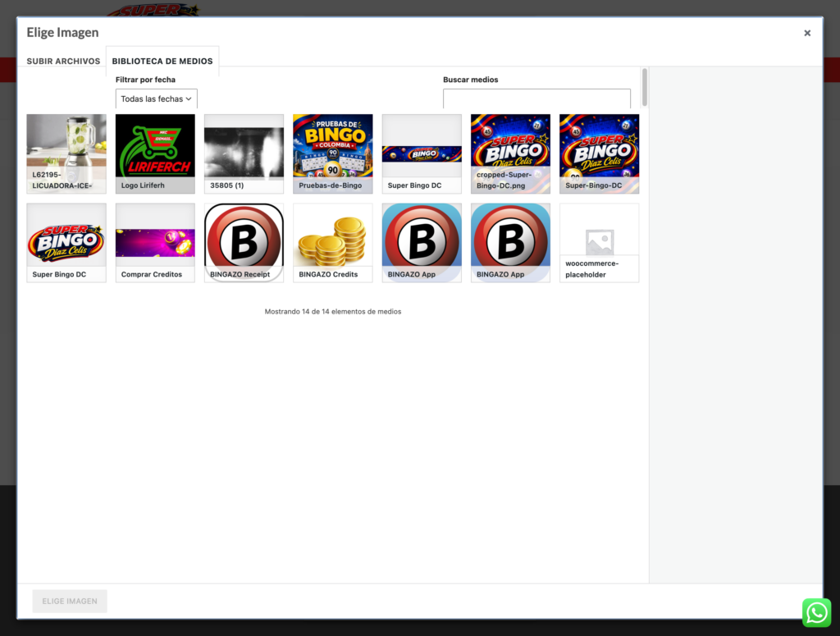The image size is (840, 636).
Task: Open the WhatsApp chat icon
Action: [816, 612]
